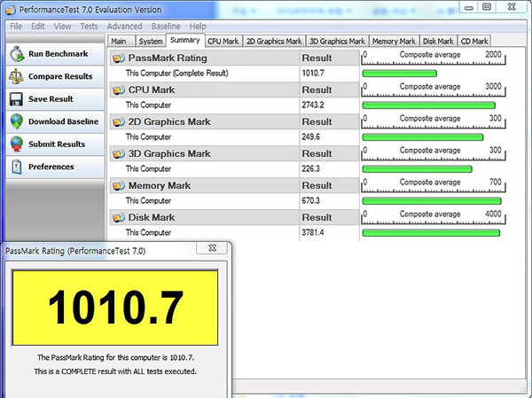Close the PassMark Rating popup window
The image size is (532, 398).
coord(212,248)
